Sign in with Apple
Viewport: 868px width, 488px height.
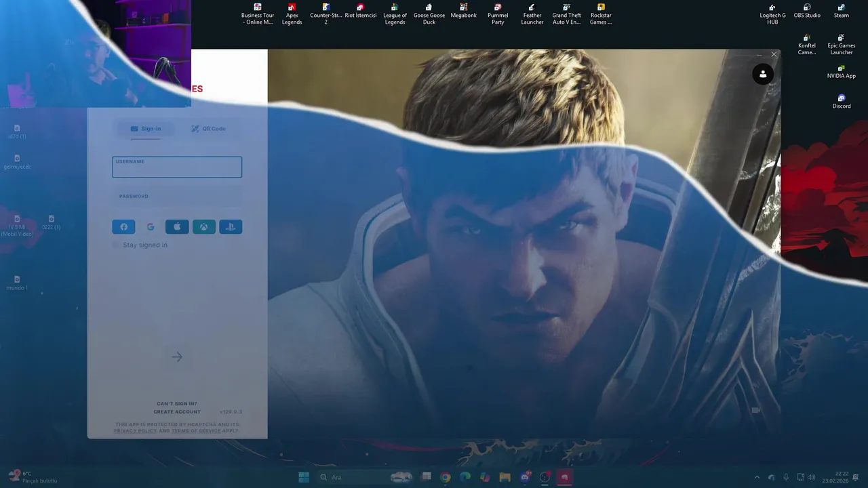click(177, 227)
